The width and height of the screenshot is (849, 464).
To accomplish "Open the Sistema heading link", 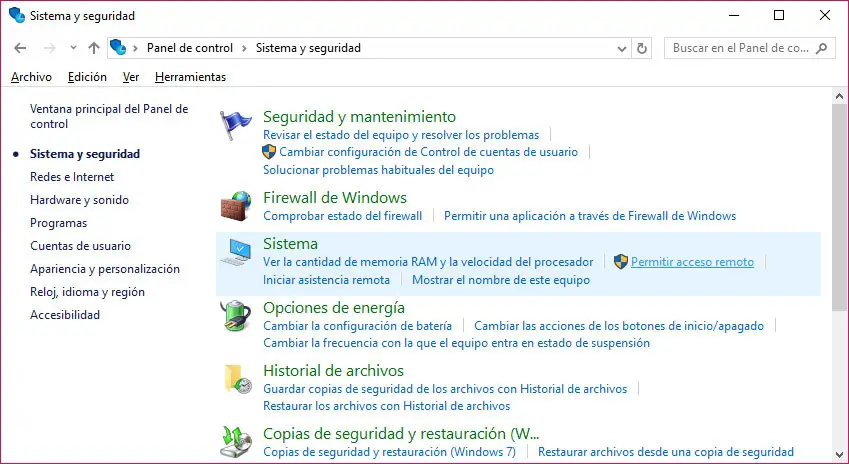I will 290,244.
